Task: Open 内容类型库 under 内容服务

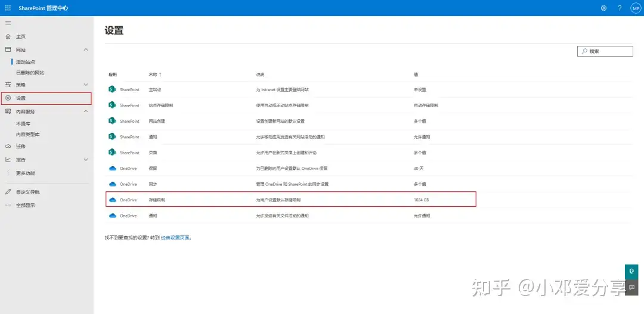Action: (x=28, y=134)
